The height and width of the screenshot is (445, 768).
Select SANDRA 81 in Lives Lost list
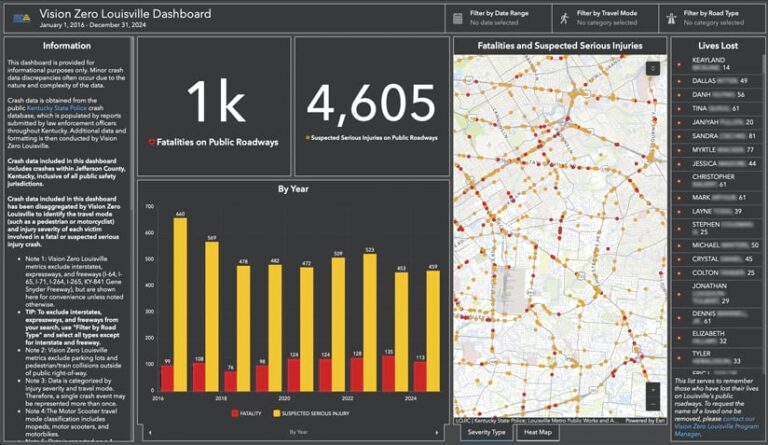[718, 136]
